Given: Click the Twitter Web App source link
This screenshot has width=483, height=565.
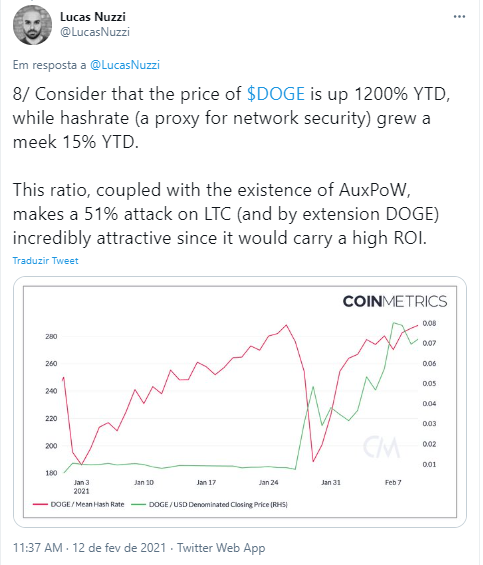Looking at the screenshot, I should pos(221,548).
